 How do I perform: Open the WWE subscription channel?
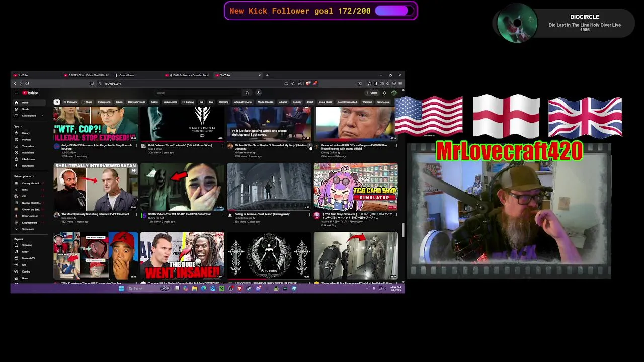[29, 190]
